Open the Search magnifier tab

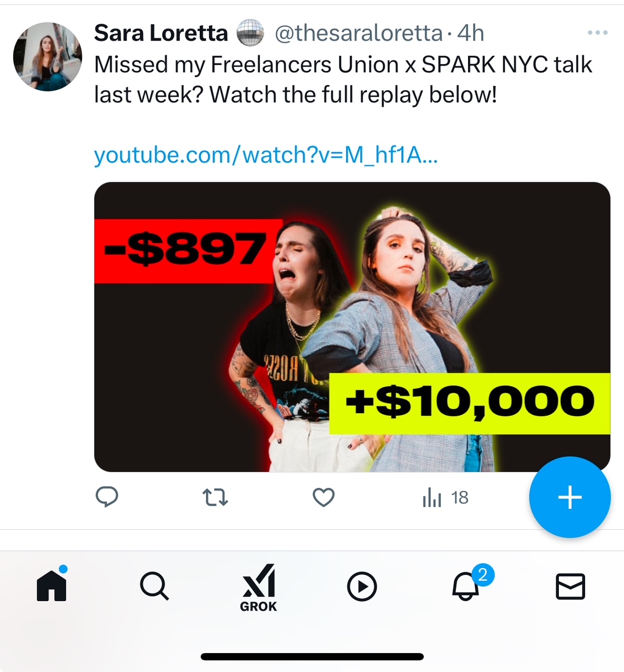[x=154, y=586]
